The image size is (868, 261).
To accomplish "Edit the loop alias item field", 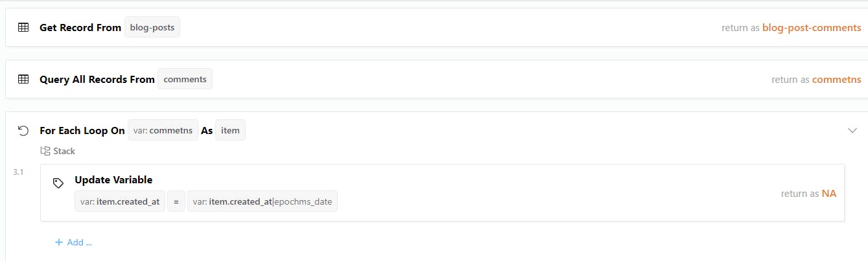I will 230,131.
